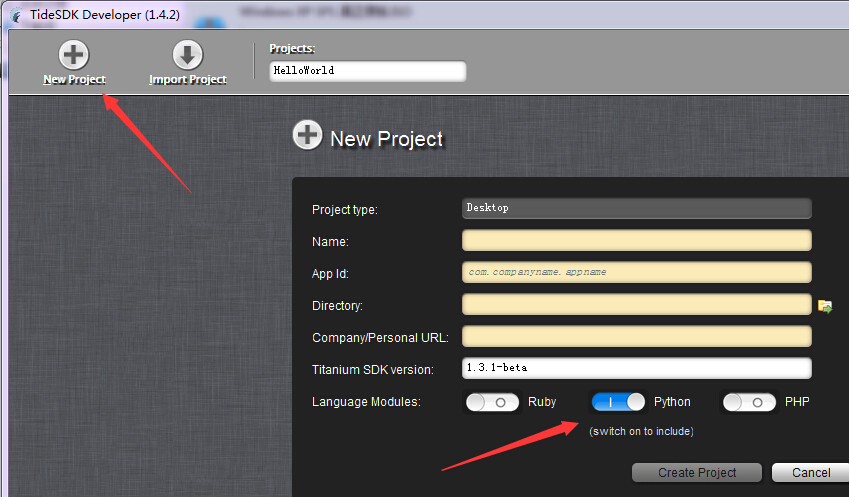Toggle the Ruby language module switch
Image resolution: width=849 pixels, height=497 pixels.
pos(492,402)
